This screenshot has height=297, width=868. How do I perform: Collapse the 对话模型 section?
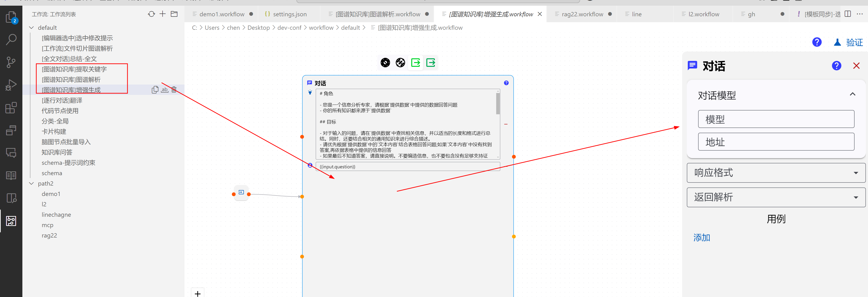(x=852, y=94)
